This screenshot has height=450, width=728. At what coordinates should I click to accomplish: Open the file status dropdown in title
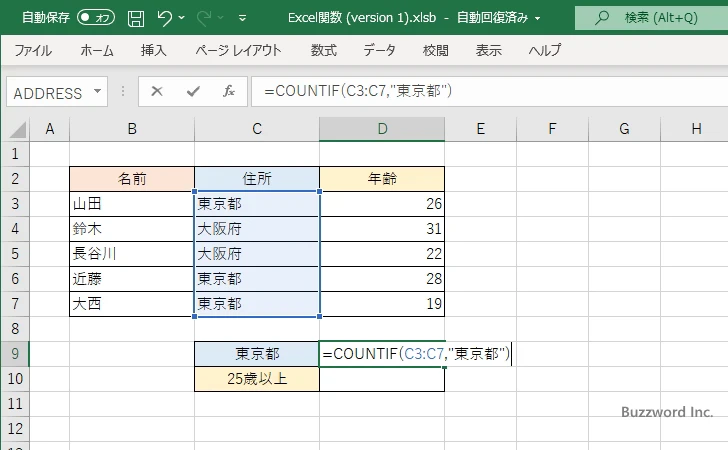[539, 18]
